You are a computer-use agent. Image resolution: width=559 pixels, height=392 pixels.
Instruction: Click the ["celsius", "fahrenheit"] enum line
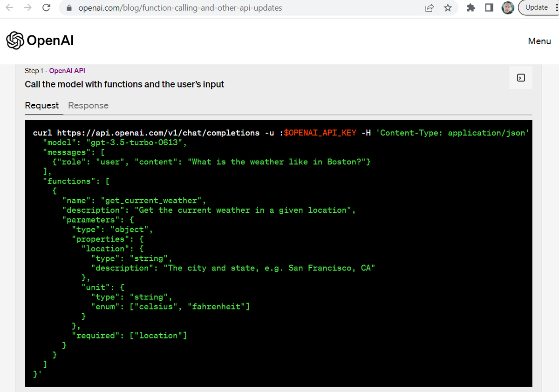tap(170, 307)
